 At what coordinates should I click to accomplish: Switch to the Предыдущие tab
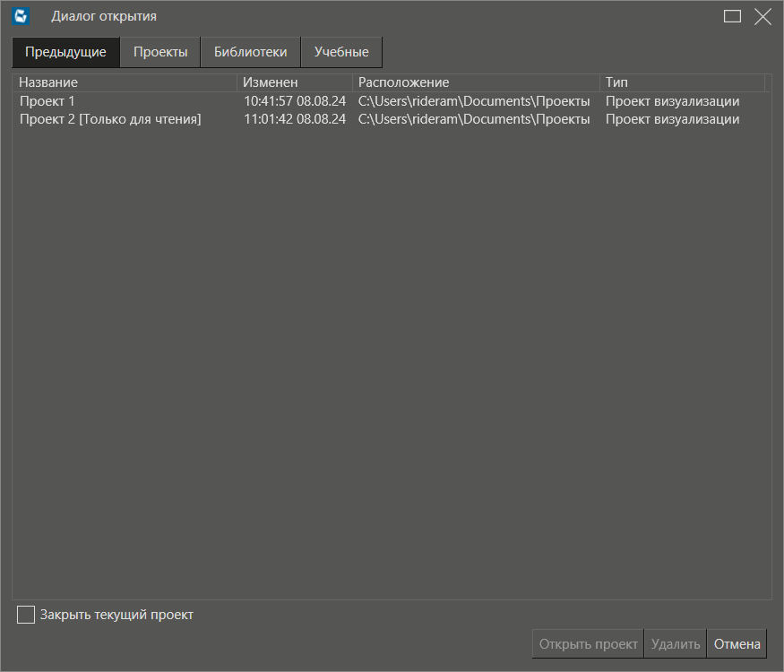click(x=65, y=52)
